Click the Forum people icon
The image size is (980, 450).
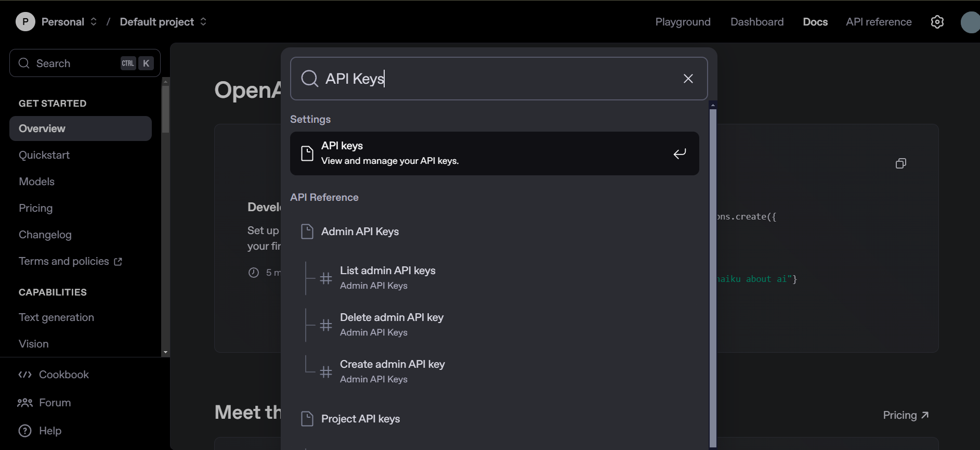pos(25,403)
